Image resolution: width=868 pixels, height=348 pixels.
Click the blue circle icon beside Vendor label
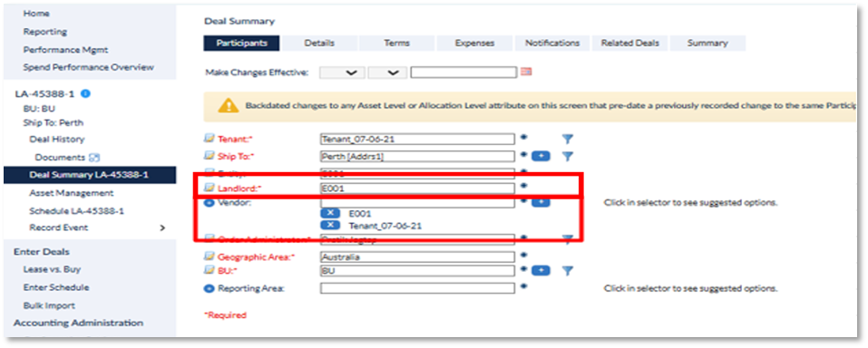[210, 203]
